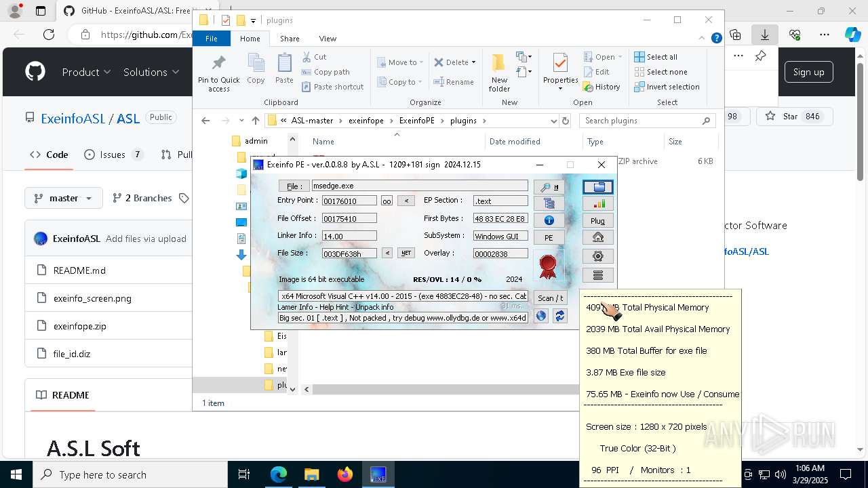Image resolution: width=868 pixels, height=488 pixels.
Task: Click the Copy icon in Clipboard group
Action: (256, 69)
